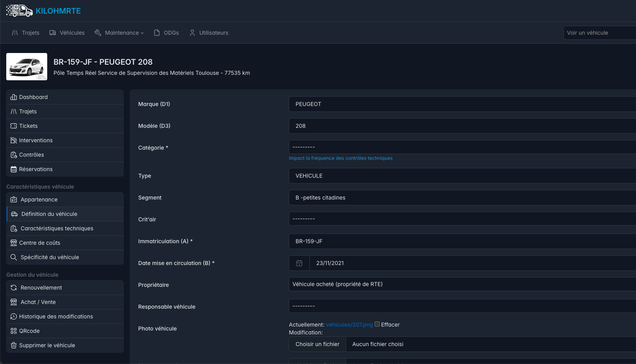The width and height of the screenshot is (636, 364).
Task: Tick the Effacer checkbox for the vehicle photo
Action: tap(377, 324)
